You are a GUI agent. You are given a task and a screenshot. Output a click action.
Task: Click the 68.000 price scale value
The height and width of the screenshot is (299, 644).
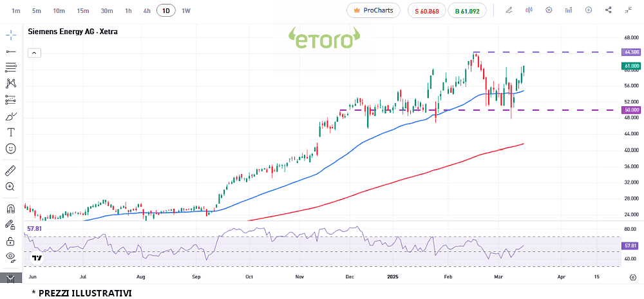click(631, 37)
